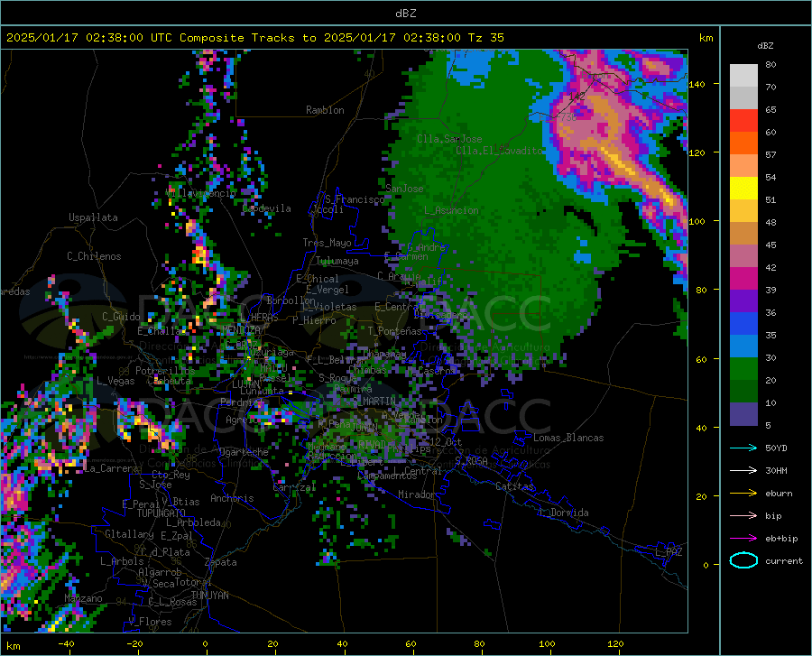Click the Potrerillos place label

[165, 371]
